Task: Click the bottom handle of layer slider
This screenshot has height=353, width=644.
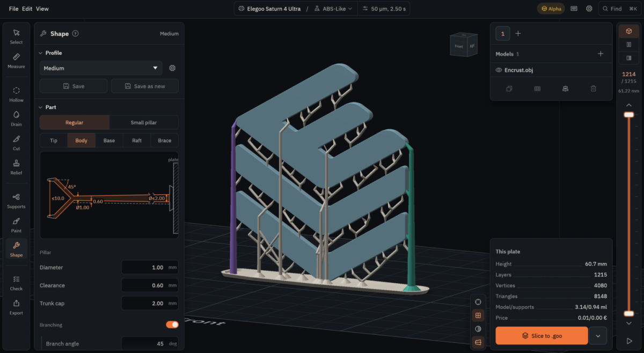Action: tap(629, 313)
